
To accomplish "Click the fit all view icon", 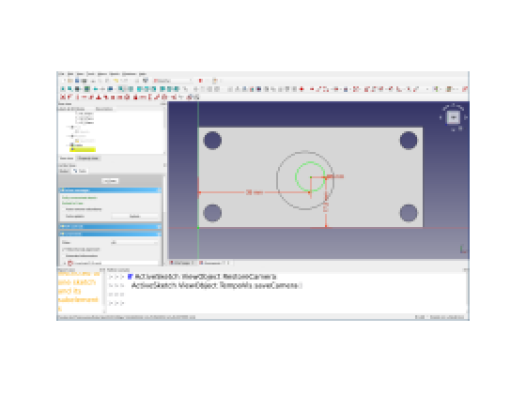I will pos(63,89).
